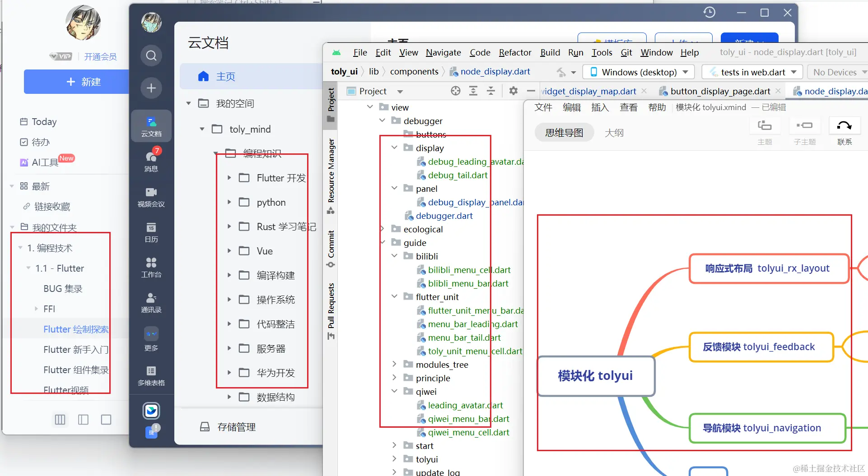The height and width of the screenshot is (476, 868).
Task: Open XMind 插入 menu
Action: (x=600, y=107)
